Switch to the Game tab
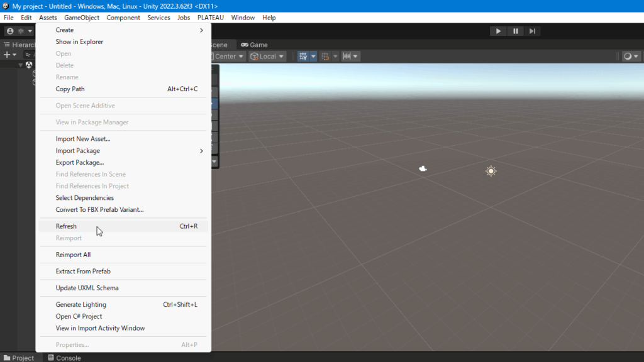 click(255, 45)
